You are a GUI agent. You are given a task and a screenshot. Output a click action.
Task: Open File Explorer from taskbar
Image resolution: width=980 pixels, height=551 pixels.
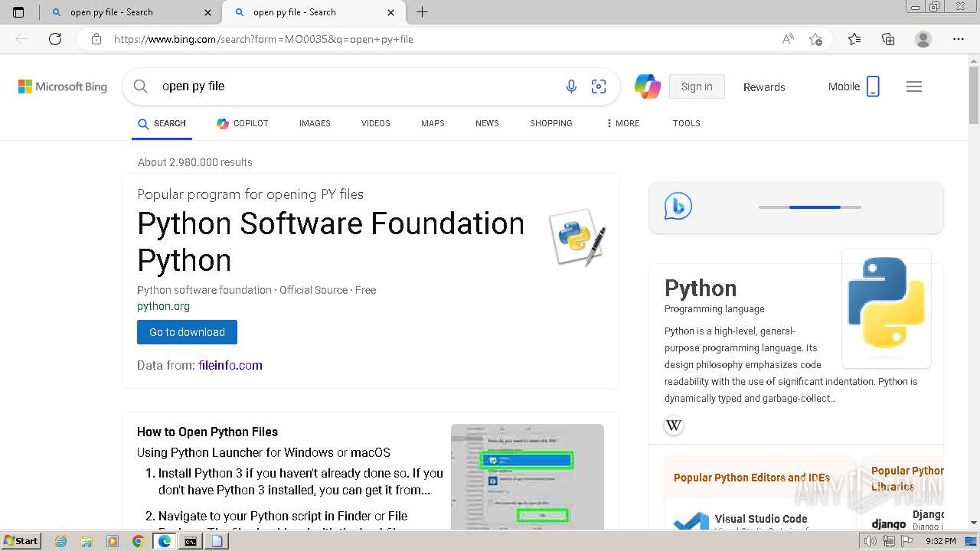(87, 541)
